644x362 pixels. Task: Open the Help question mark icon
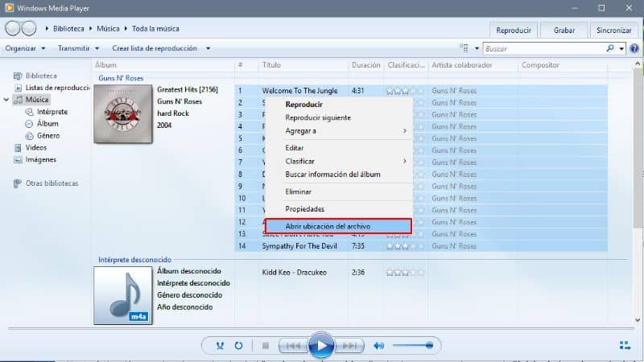[x=634, y=48]
